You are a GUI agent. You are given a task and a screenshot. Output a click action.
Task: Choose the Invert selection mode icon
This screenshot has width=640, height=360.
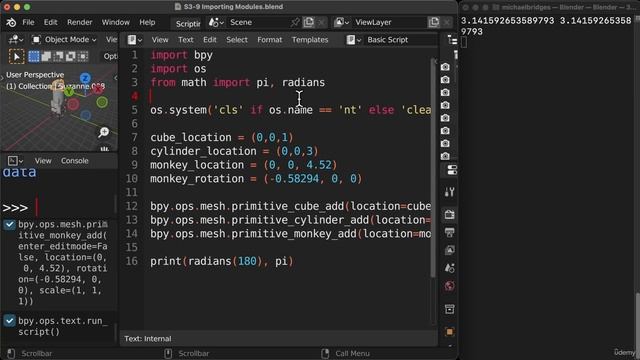tap(71, 56)
